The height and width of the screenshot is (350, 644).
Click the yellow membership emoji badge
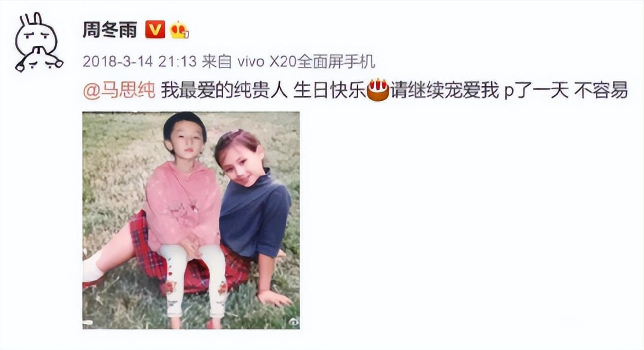[x=179, y=31]
